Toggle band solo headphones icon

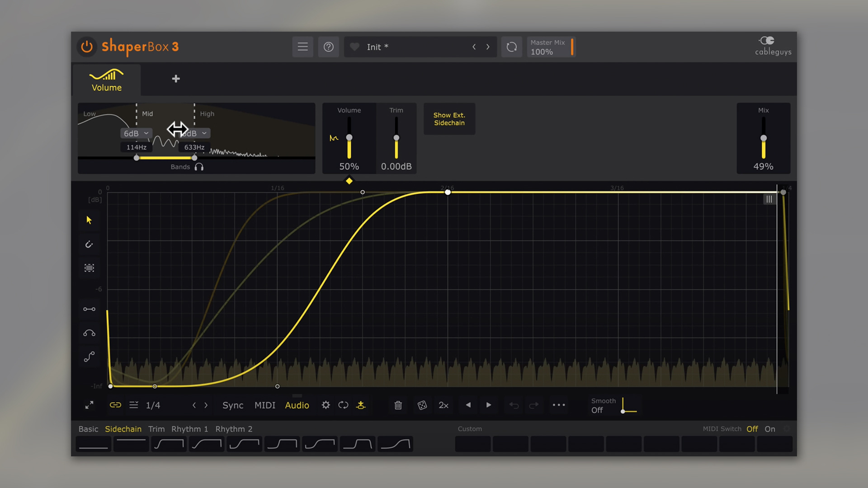(199, 167)
